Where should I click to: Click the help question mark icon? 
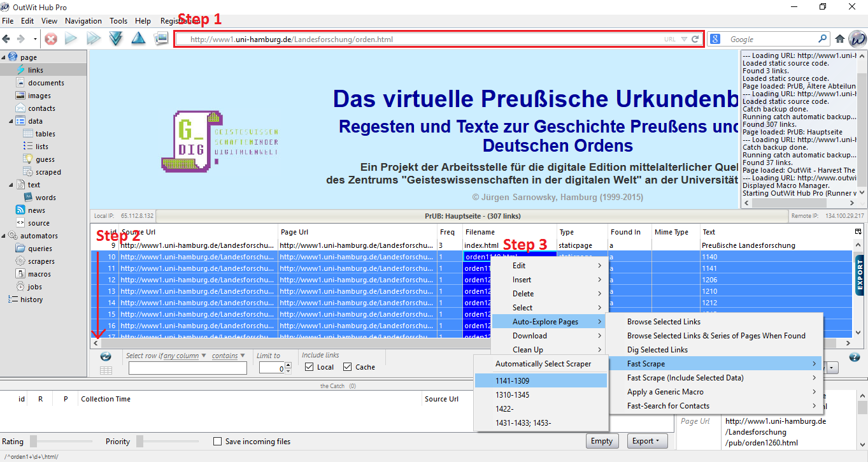point(855,357)
